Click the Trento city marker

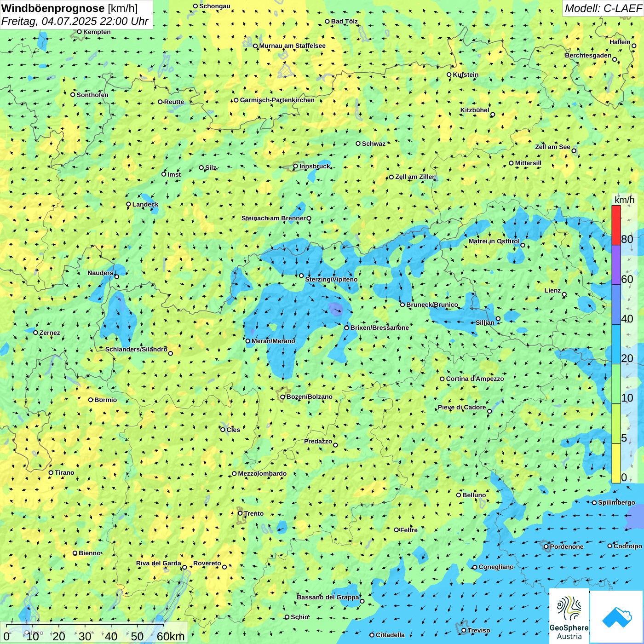(x=240, y=513)
